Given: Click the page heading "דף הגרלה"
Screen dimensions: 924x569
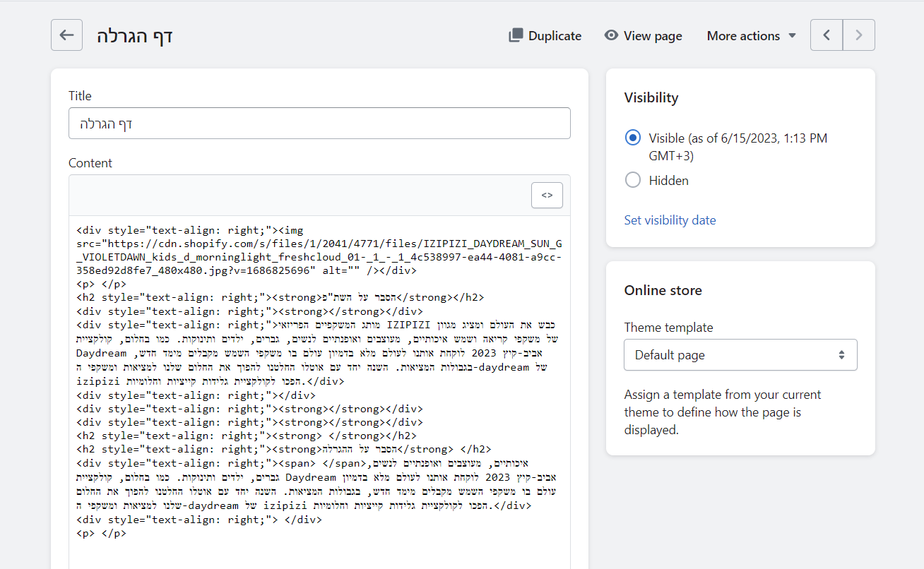Looking at the screenshot, I should click(135, 36).
